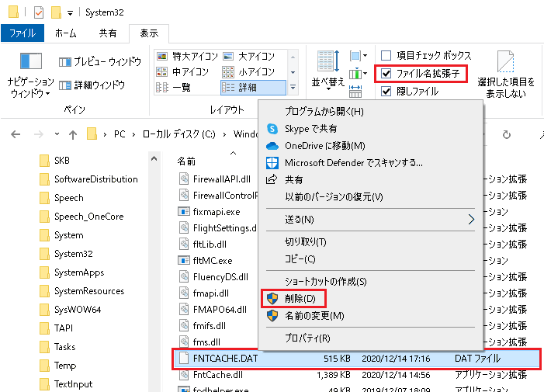Viewport: 544px width, 392px height.
Task: Select List (一覧) layout
Action: [x=174, y=88]
